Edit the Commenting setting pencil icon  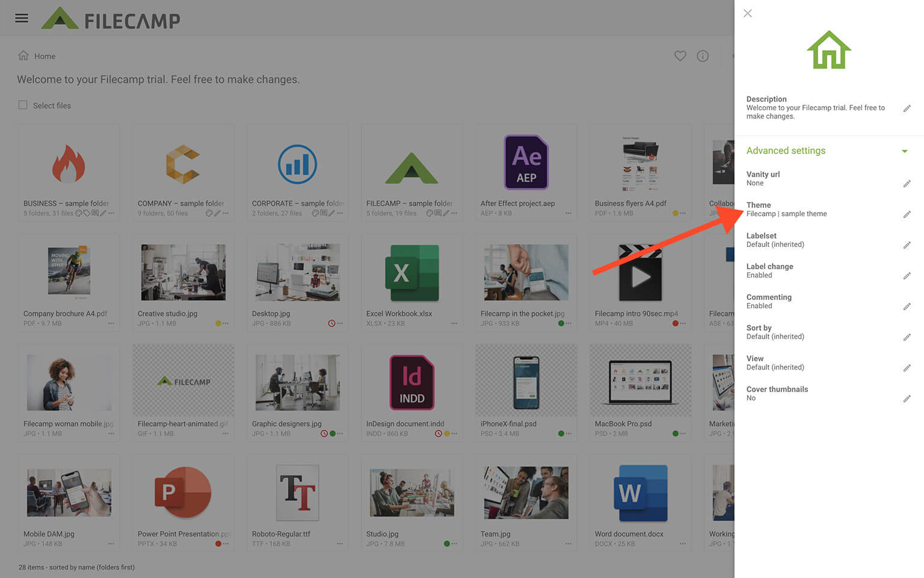(907, 306)
